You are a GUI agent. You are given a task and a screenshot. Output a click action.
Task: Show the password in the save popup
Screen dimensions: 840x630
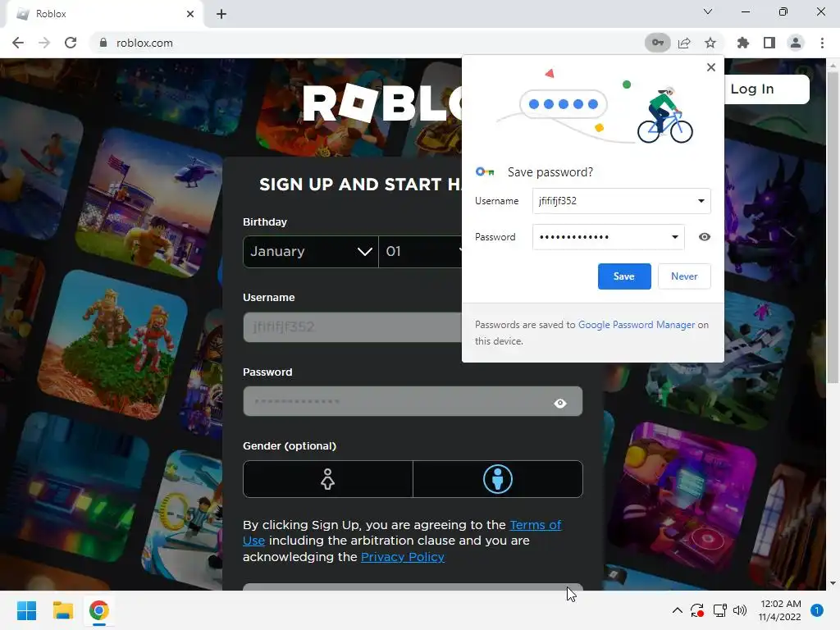[705, 237]
